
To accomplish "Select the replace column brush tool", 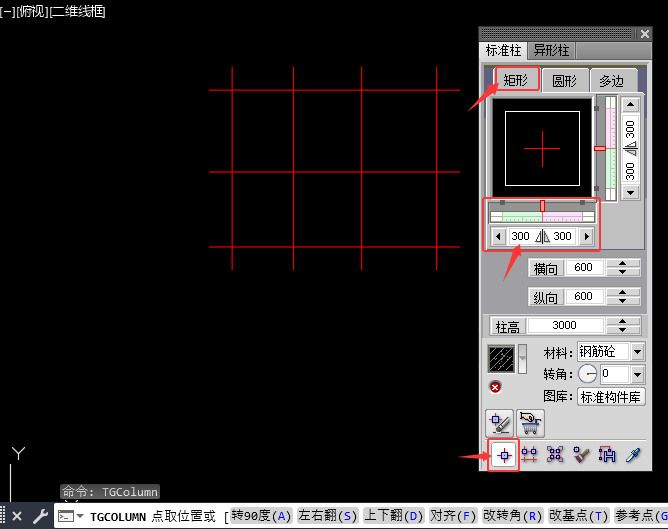I will [x=581, y=455].
